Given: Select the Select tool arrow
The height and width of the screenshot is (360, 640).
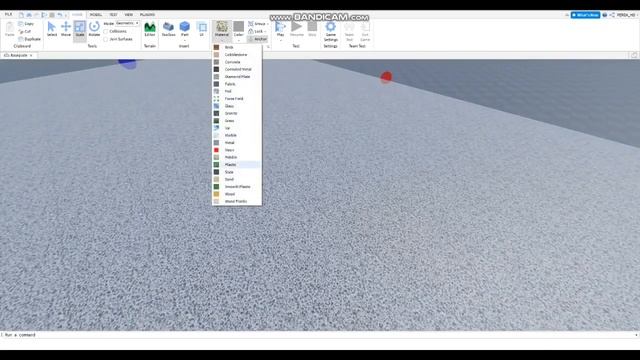Looking at the screenshot, I should (51, 29).
